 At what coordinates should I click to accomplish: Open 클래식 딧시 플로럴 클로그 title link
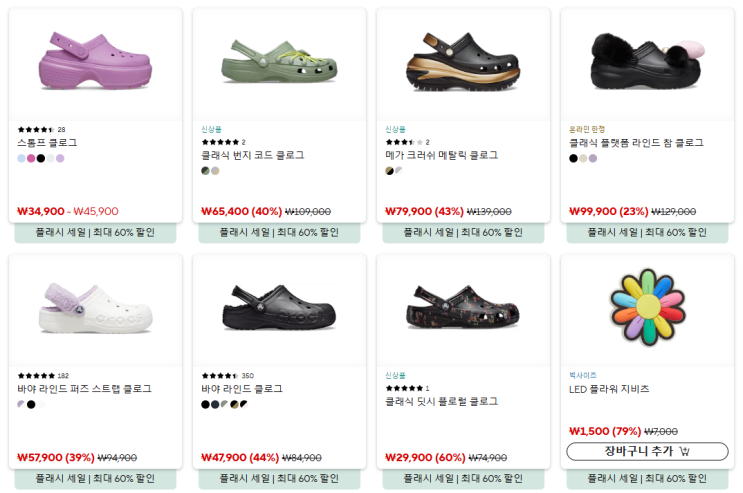pos(441,402)
